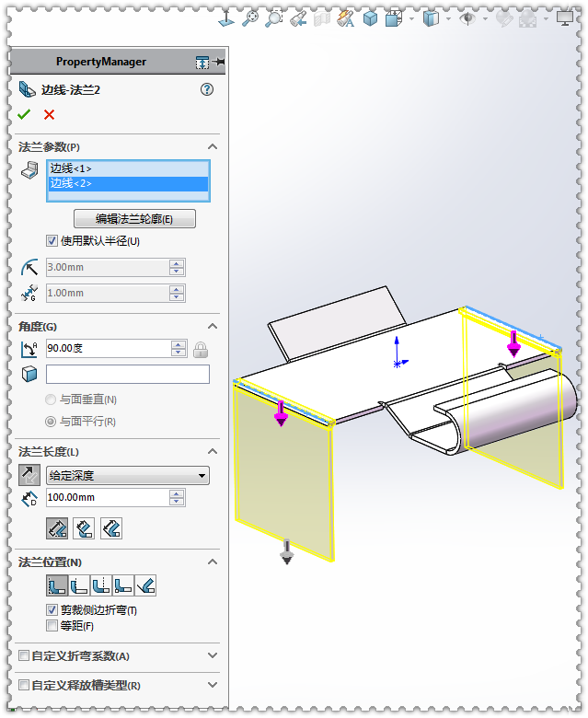Click the 90.00度 angle input field
This screenshot has width=588, height=718.
point(109,349)
